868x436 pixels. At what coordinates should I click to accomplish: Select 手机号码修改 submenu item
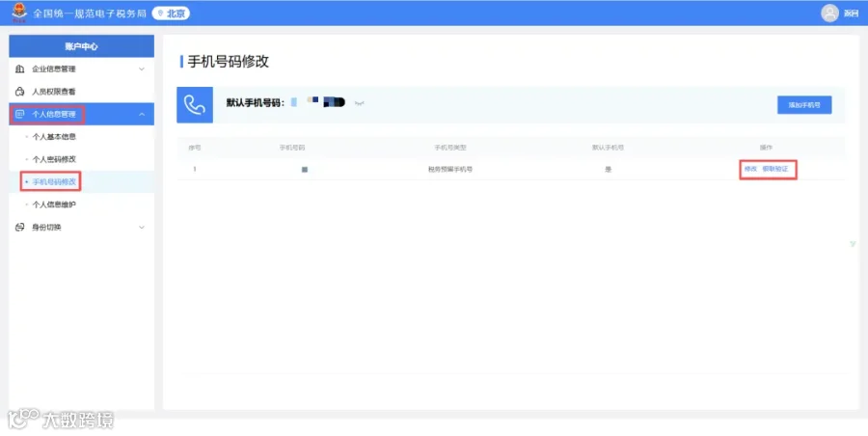click(54, 181)
